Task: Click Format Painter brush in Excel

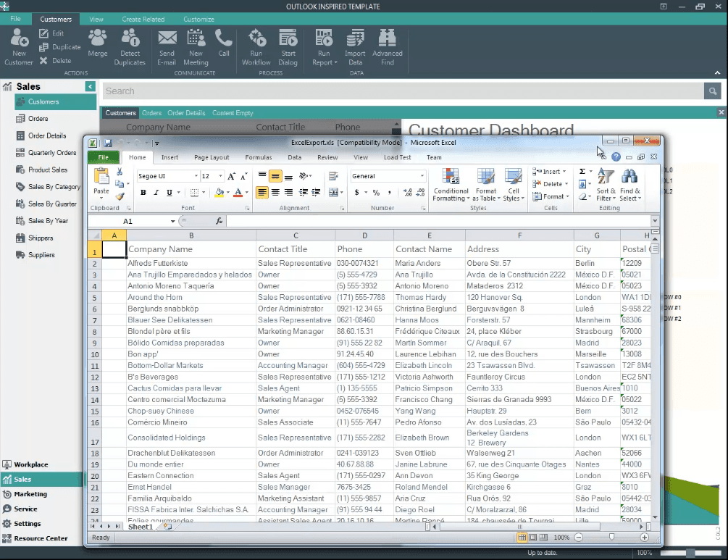Action: 120,196
